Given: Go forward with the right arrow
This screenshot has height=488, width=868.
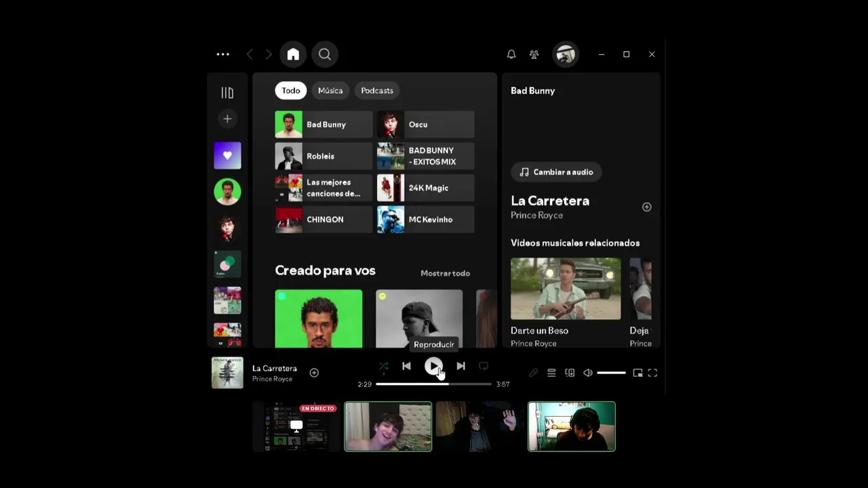Looking at the screenshot, I should tap(269, 54).
